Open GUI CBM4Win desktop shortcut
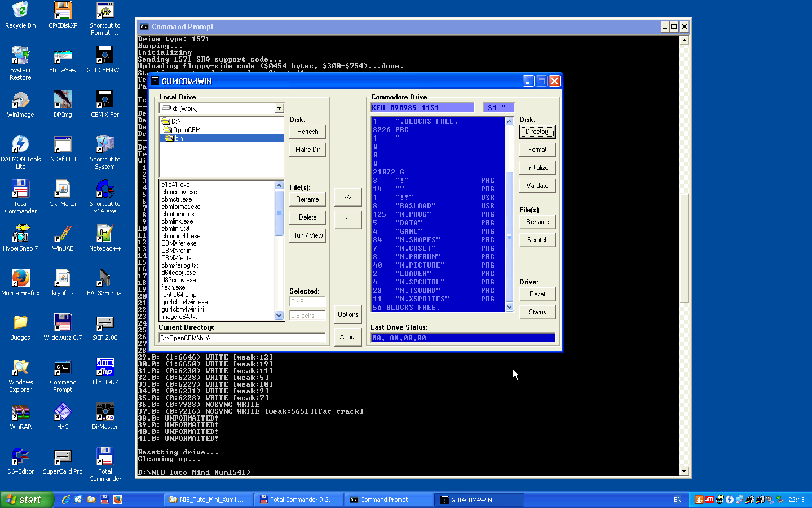Viewport: 812px width, 508px height. [x=105, y=60]
